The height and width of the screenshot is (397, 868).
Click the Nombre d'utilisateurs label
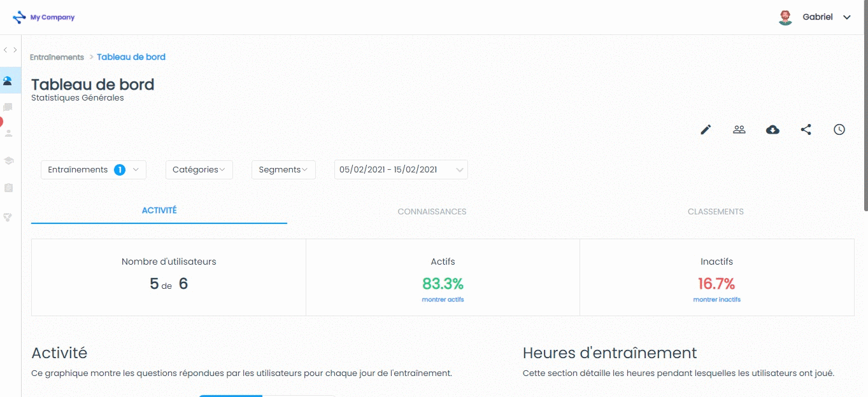pos(169,261)
